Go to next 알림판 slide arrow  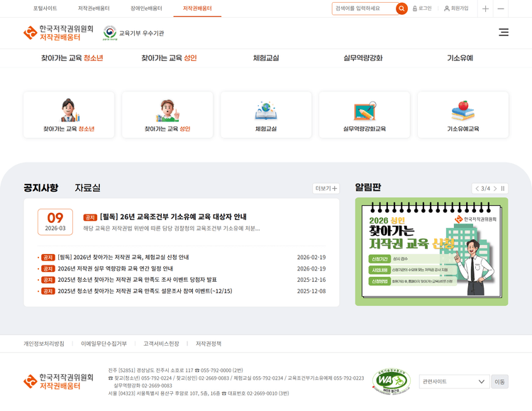point(495,189)
